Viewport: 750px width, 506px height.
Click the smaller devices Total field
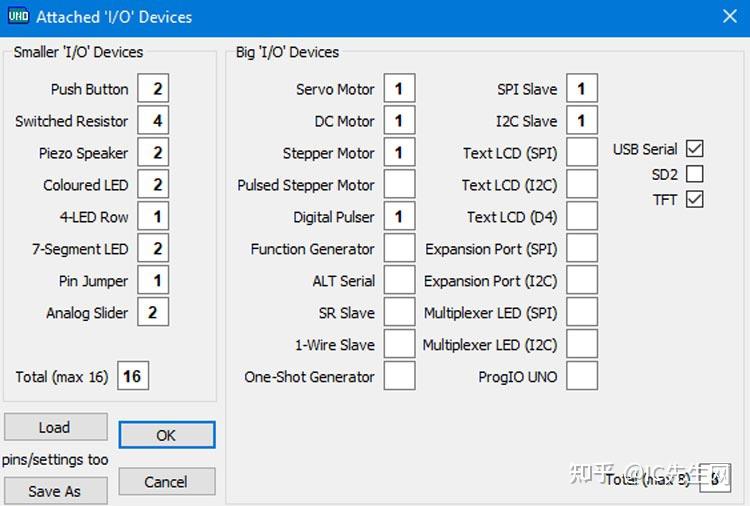[133, 376]
